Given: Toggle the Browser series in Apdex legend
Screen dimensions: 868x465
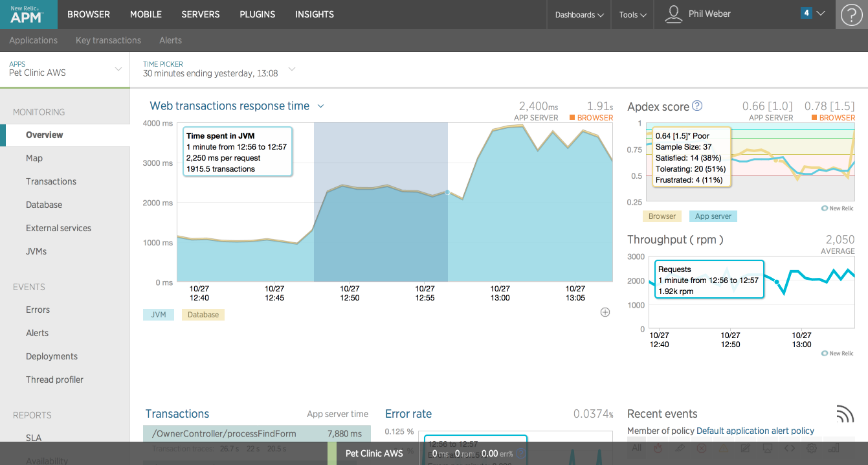Looking at the screenshot, I should [662, 216].
